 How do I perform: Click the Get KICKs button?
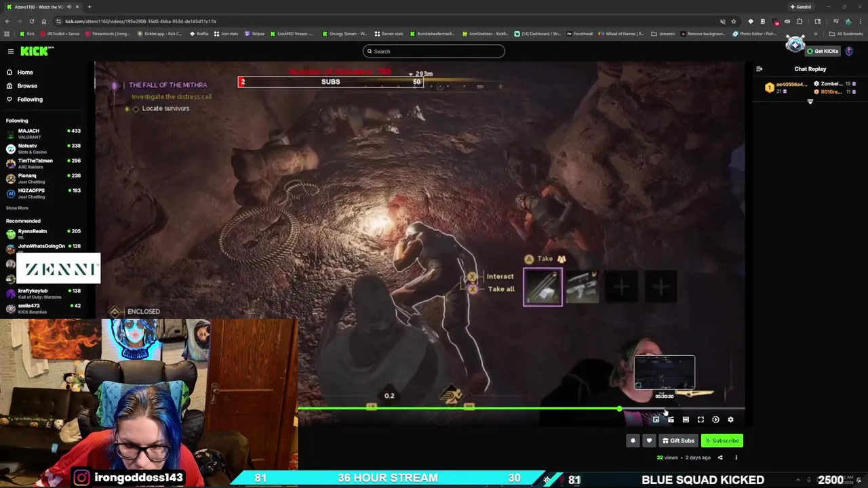point(823,51)
